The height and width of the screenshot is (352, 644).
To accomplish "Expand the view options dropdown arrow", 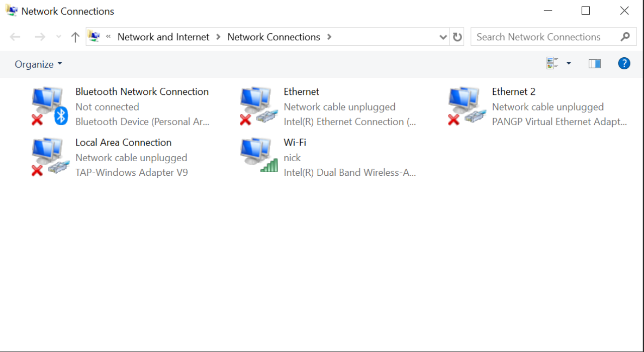I will (x=569, y=64).
